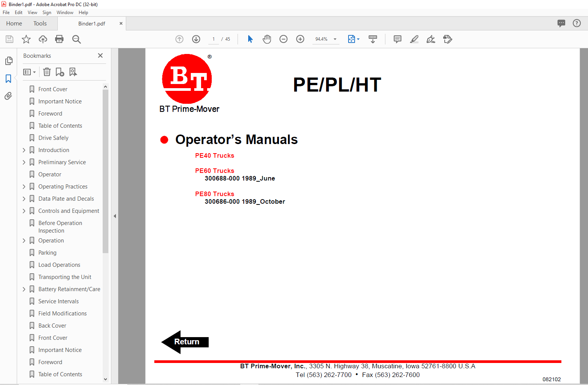Viewport: 588px width, 385px height.
Task: Open the Attachments panel paperclip icon
Action: point(8,96)
